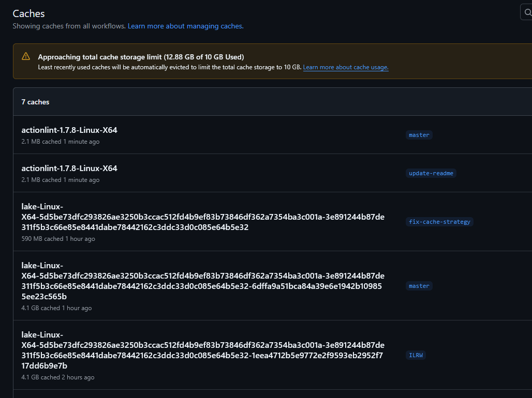Open the fix-cache-strategy branch label

pyautogui.click(x=439, y=222)
